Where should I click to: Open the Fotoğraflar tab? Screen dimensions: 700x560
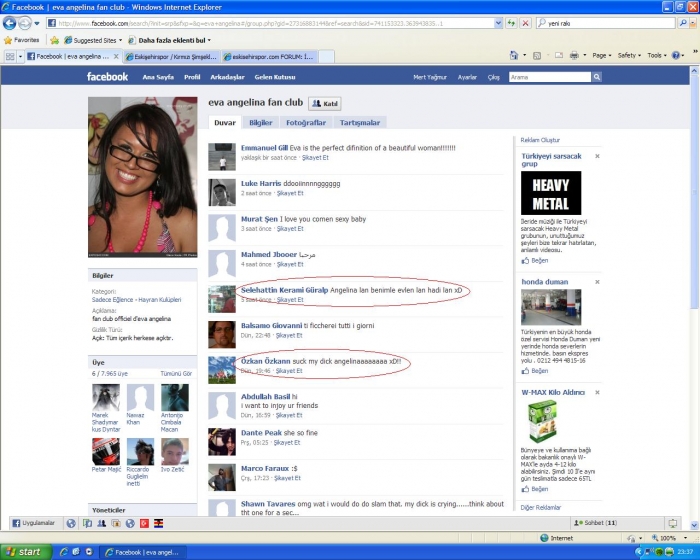click(x=306, y=122)
